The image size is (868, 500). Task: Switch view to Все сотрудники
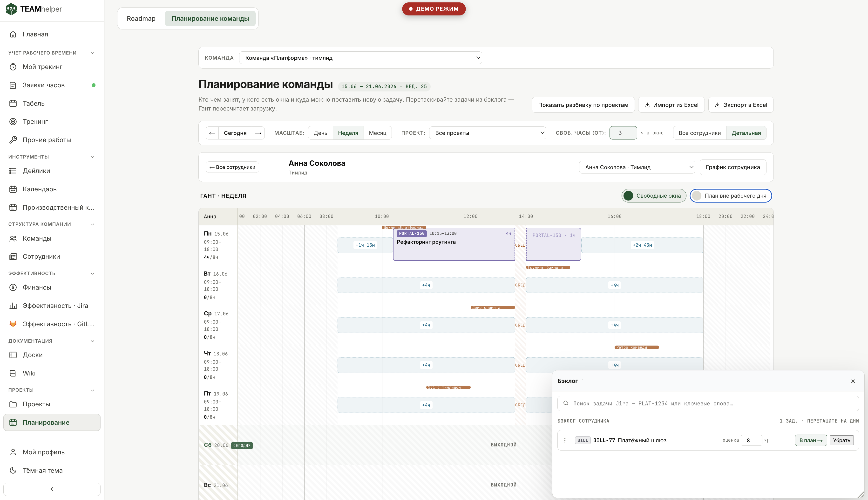pos(699,133)
